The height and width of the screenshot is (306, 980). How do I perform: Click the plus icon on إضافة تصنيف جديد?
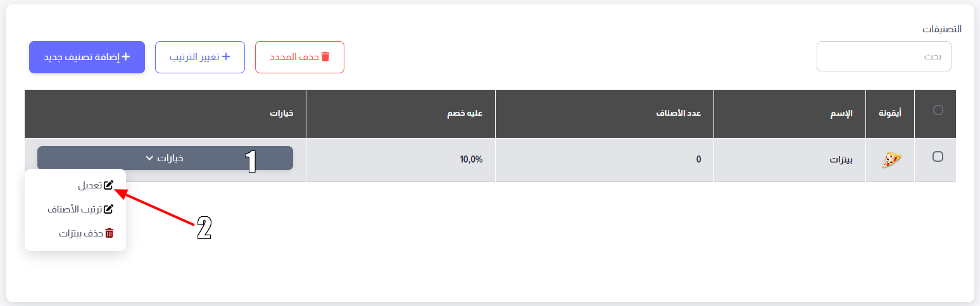click(x=125, y=57)
